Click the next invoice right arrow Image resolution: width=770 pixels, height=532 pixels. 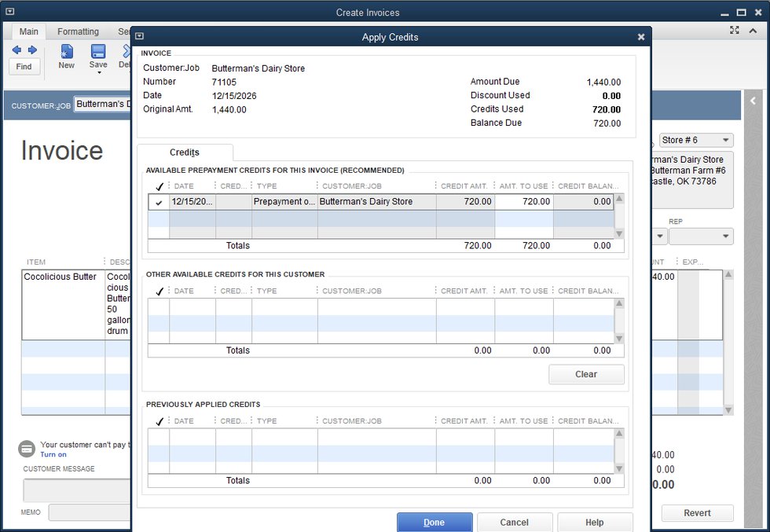click(x=32, y=50)
